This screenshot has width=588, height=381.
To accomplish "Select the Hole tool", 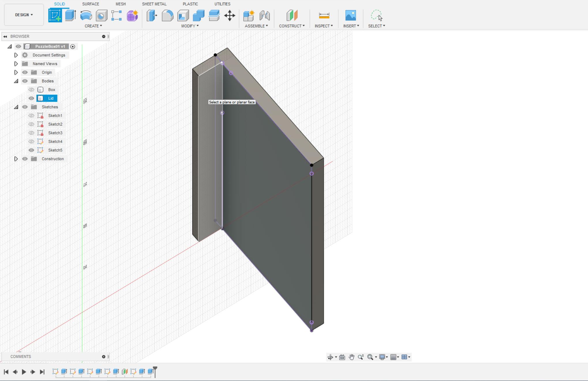I will [x=101, y=16].
